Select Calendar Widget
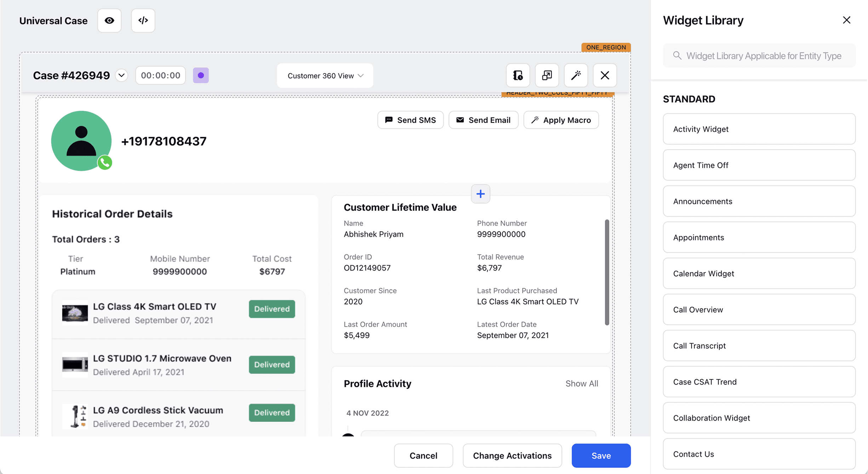Viewport: 868px width, 474px height. click(x=759, y=273)
